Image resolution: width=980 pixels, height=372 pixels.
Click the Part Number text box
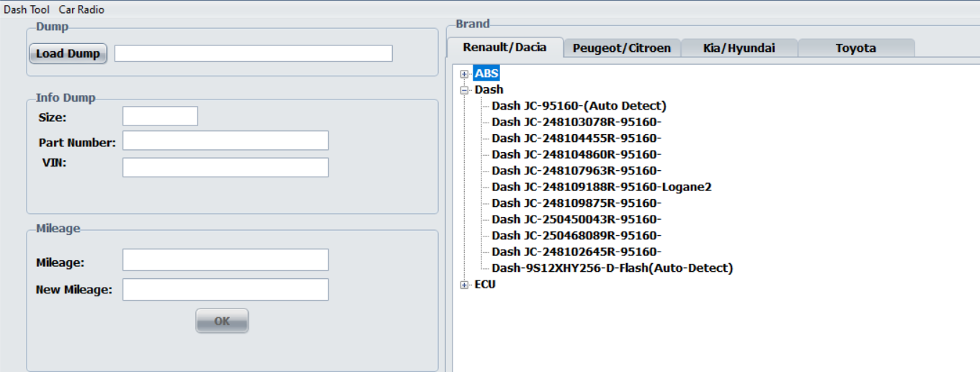point(225,141)
